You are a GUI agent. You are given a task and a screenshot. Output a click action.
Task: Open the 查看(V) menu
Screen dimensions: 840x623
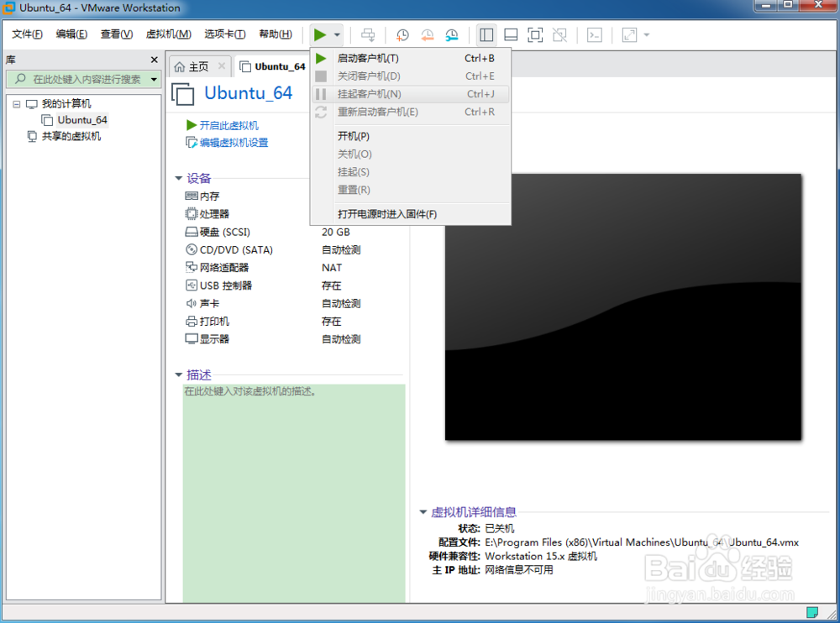point(117,34)
